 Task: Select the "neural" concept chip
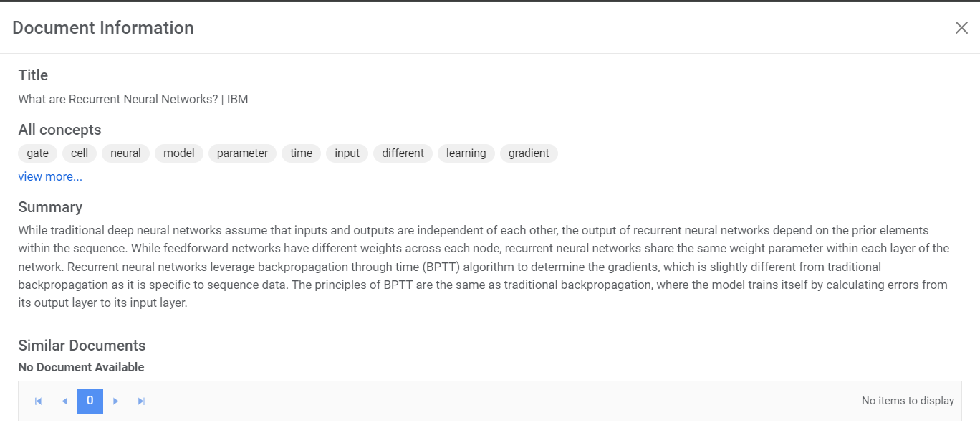point(125,153)
